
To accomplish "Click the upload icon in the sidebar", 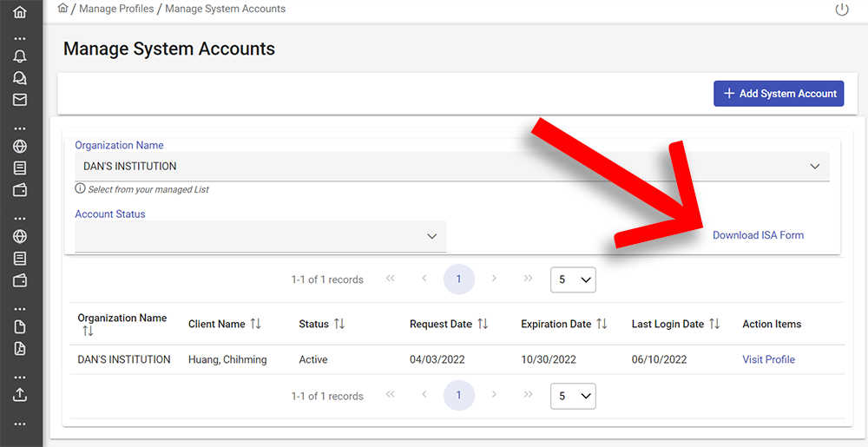I will coord(20,394).
